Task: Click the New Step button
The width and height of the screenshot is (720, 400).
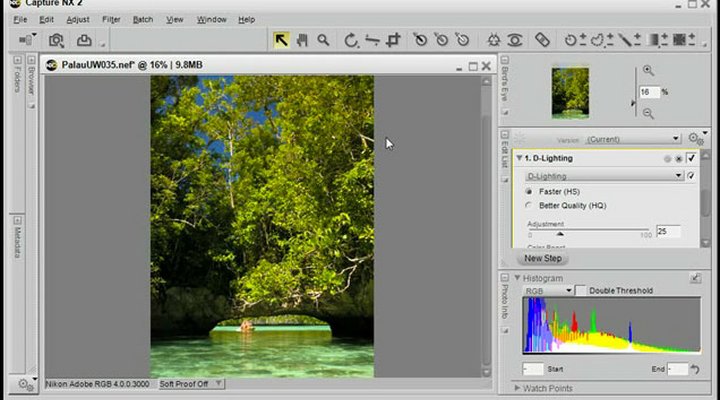Action: coord(543,258)
